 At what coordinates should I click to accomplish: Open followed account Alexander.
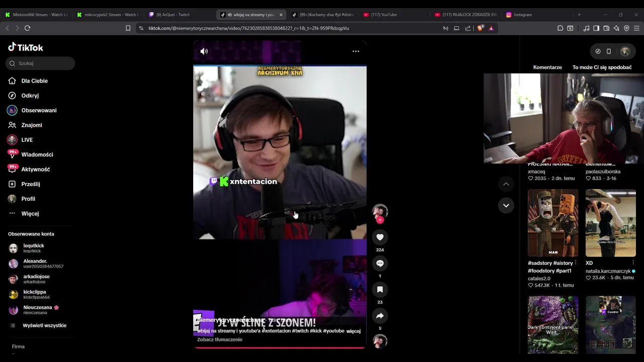pyautogui.click(x=35, y=263)
